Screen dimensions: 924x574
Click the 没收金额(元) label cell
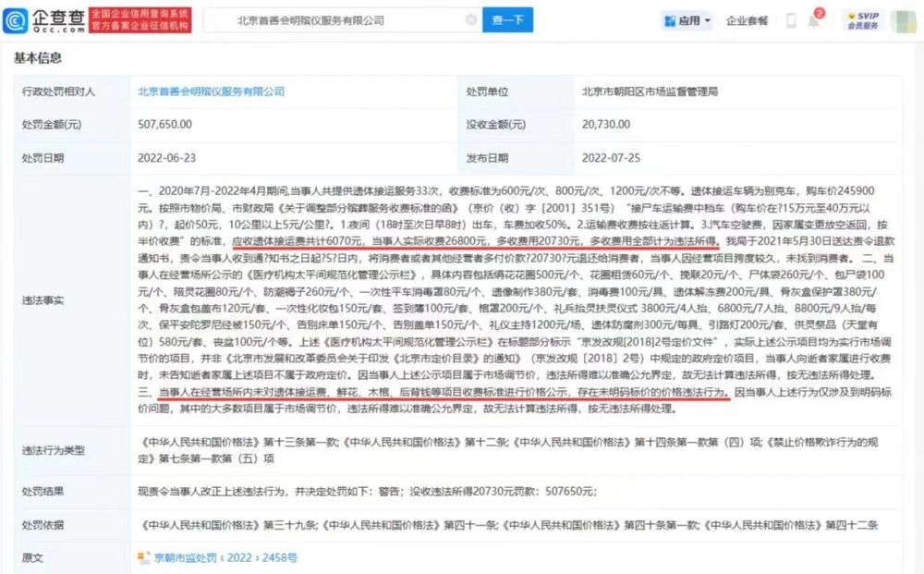517,125
